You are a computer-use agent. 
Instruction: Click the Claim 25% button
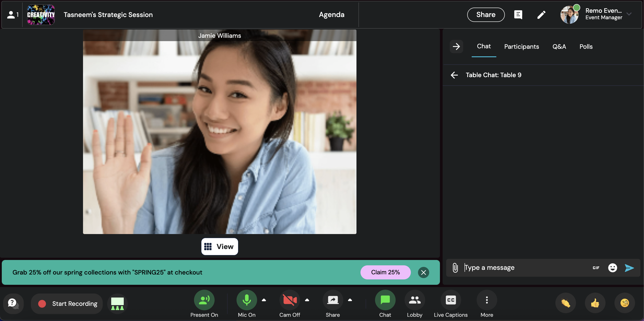tap(386, 272)
